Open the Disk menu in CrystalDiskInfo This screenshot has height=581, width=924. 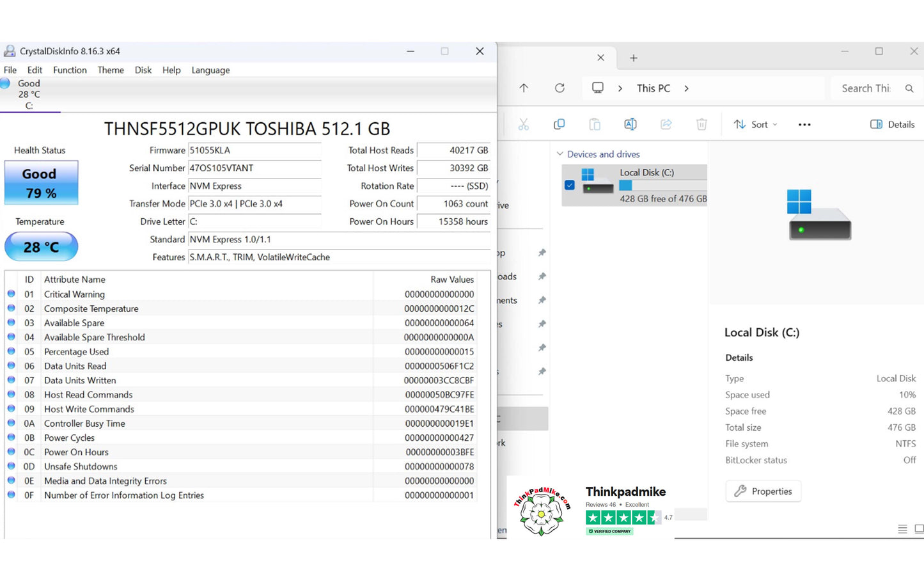pos(143,70)
